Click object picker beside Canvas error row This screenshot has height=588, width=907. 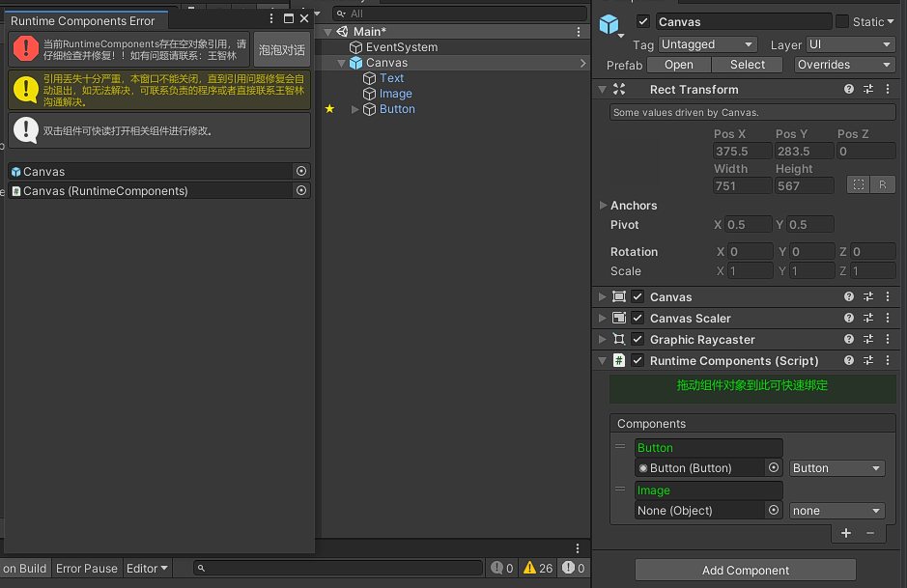point(301,171)
